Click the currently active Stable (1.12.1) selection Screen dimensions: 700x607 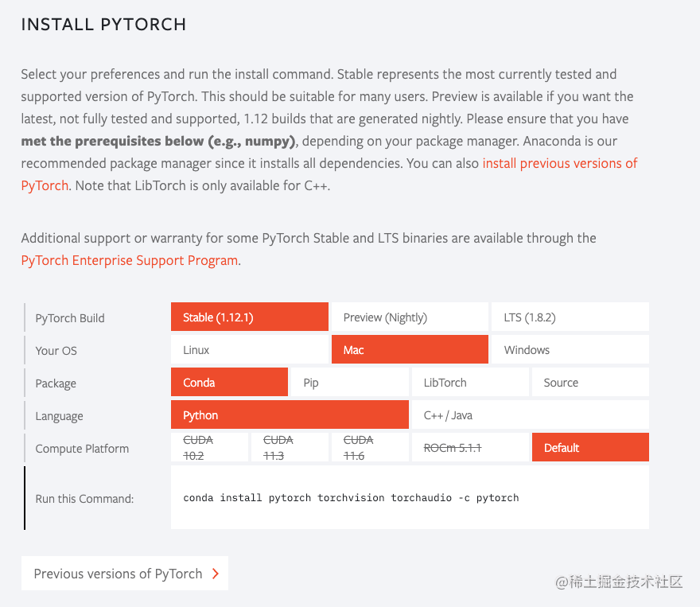(x=249, y=317)
